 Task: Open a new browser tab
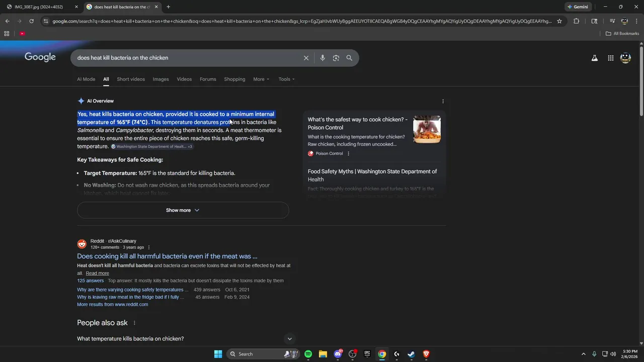coord(168,7)
